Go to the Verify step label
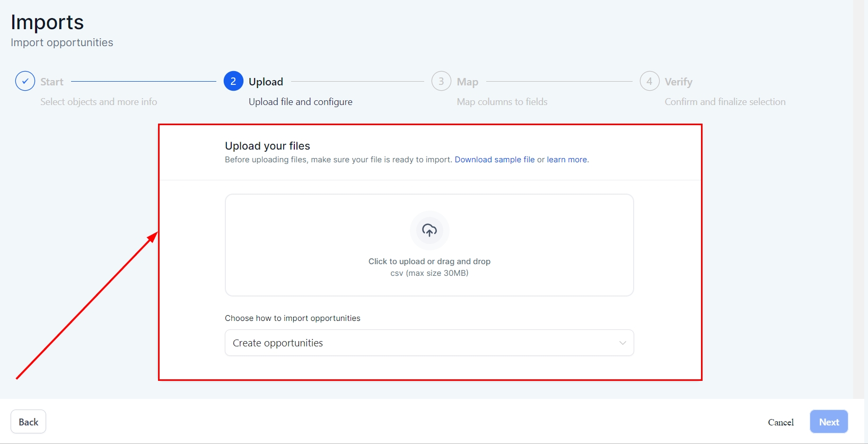 tap(678, 82)
